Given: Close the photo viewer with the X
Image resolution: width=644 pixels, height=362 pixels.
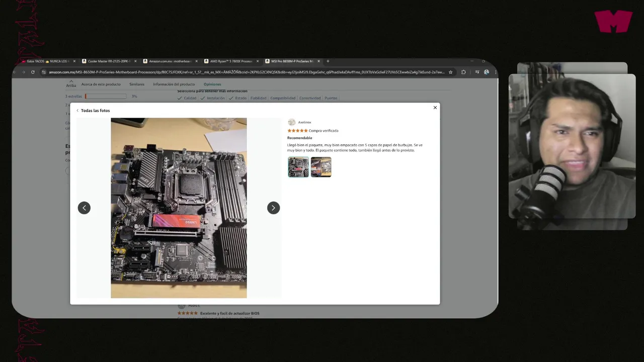Looking at the screenshot, I should (435, 108).
